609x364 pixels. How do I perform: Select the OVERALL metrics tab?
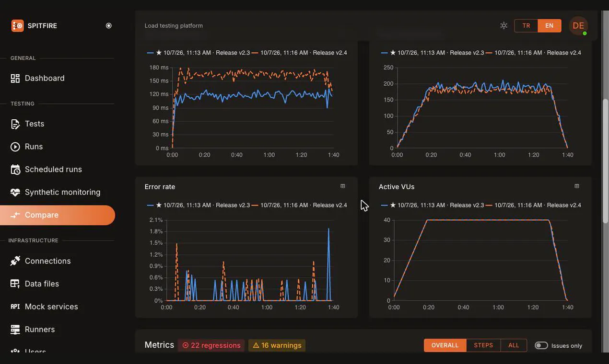(445, 345)
